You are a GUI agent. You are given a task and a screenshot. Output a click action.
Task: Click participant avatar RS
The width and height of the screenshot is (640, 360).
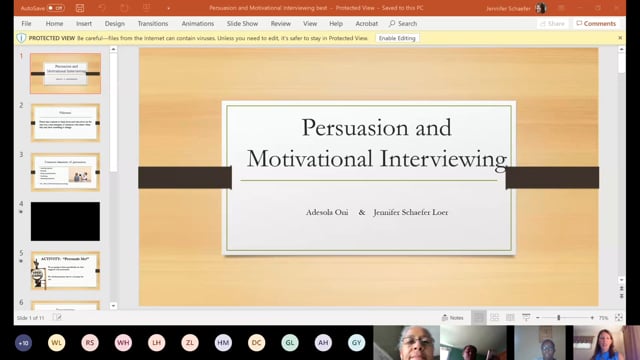coord(90,343)
